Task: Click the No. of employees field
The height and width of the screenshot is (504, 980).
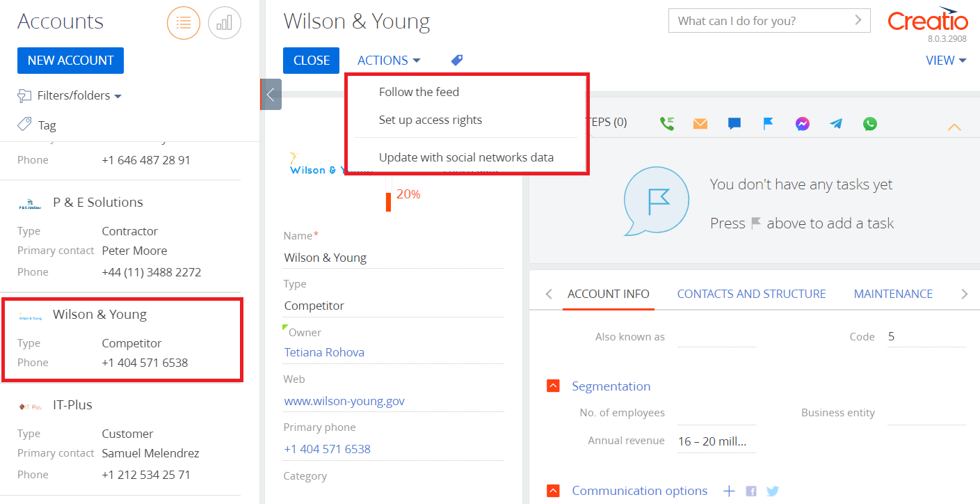Action: coord(716,413)
